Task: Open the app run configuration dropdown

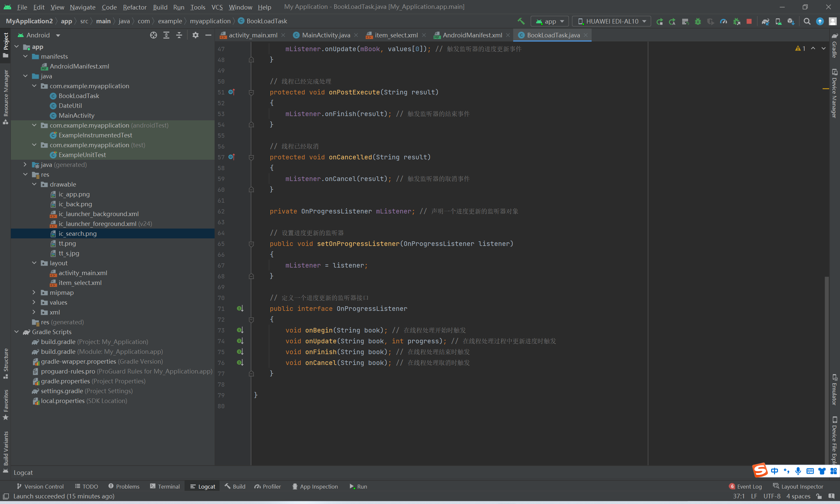Action: [550, 21]
